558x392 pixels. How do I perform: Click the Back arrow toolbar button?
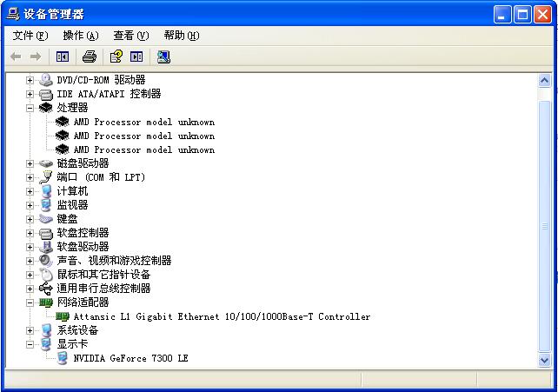pos(16,56)
